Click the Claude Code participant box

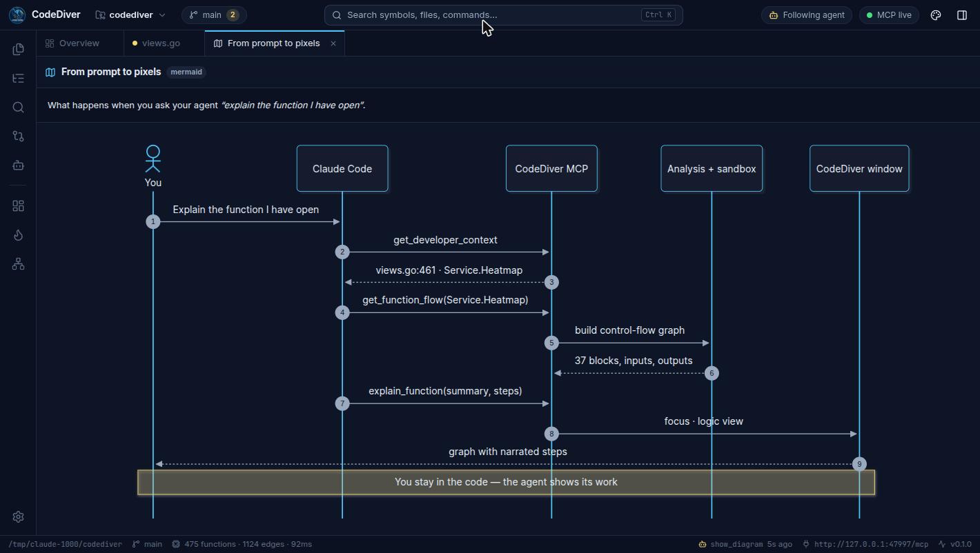click(x=342, y=168)
